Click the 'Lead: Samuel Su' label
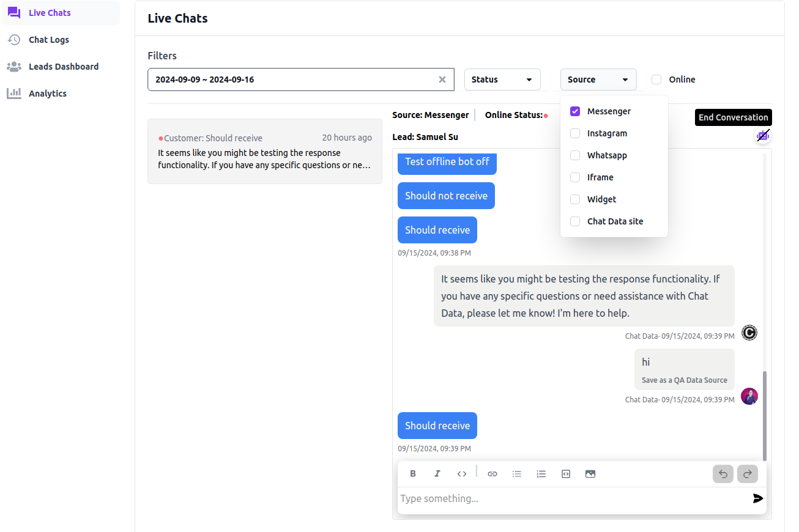 425,137
